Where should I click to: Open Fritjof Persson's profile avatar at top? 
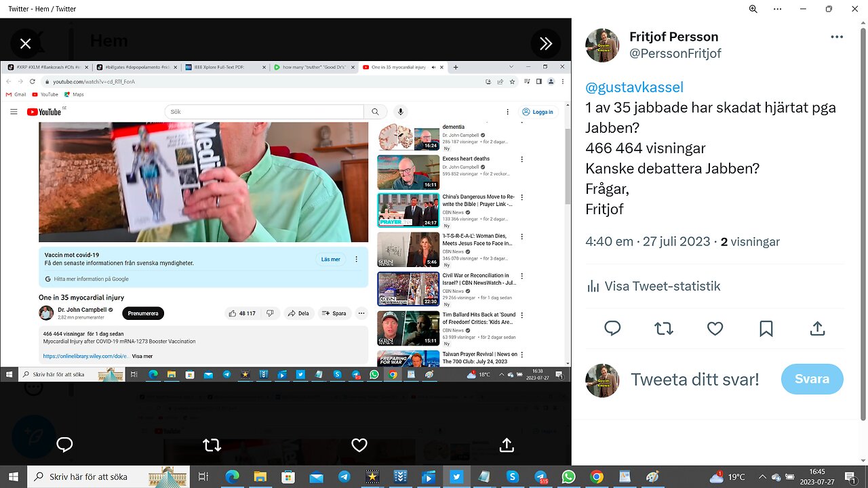tap(602, 45)
